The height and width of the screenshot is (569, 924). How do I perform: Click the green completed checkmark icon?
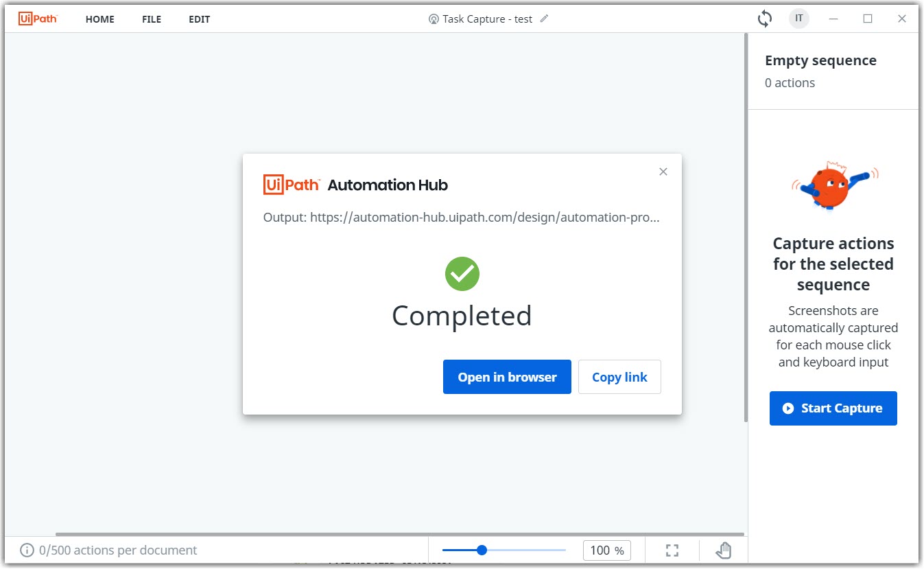click(462, 274)
